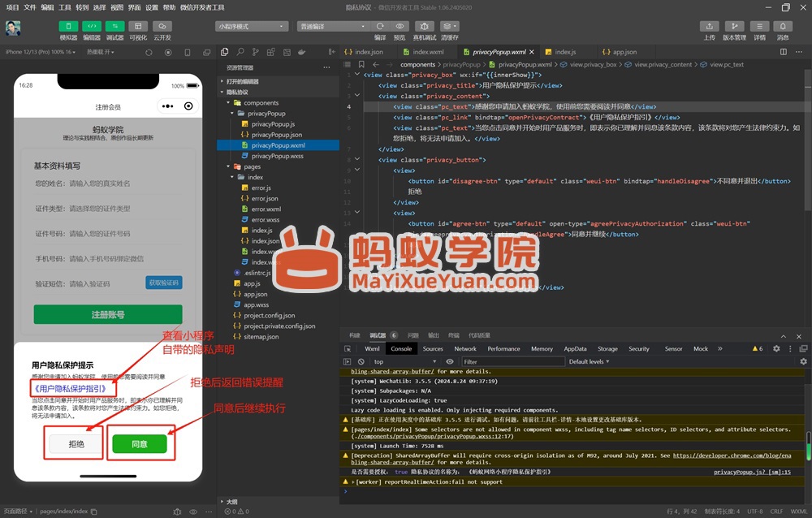
Task: Click the split editor icon
Action: [784, 52]
